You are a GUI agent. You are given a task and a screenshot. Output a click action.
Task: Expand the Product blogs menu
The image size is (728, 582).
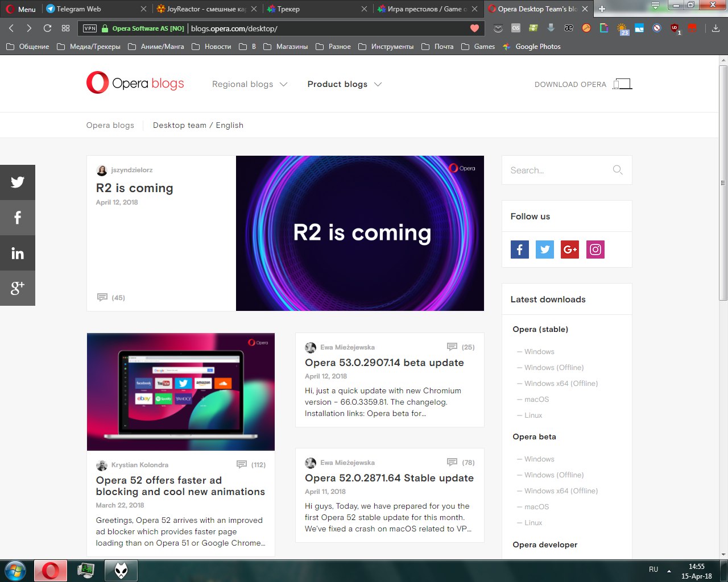click(x=345, y=84)
